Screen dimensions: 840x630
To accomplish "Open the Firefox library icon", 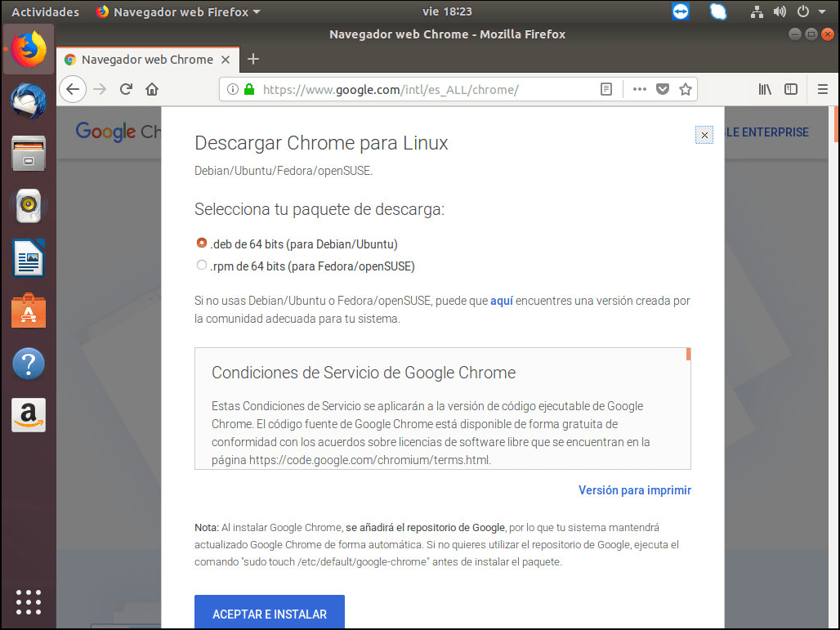I will [765, 89].
